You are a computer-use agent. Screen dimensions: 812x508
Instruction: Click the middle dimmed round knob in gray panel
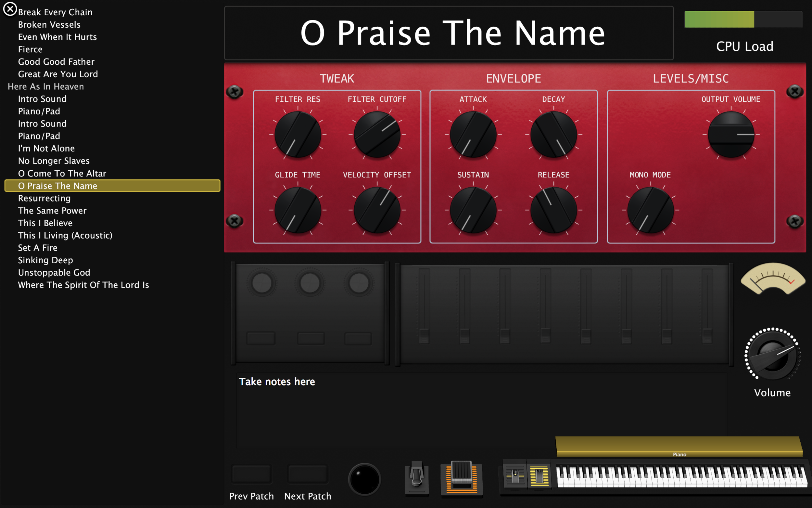310,283
